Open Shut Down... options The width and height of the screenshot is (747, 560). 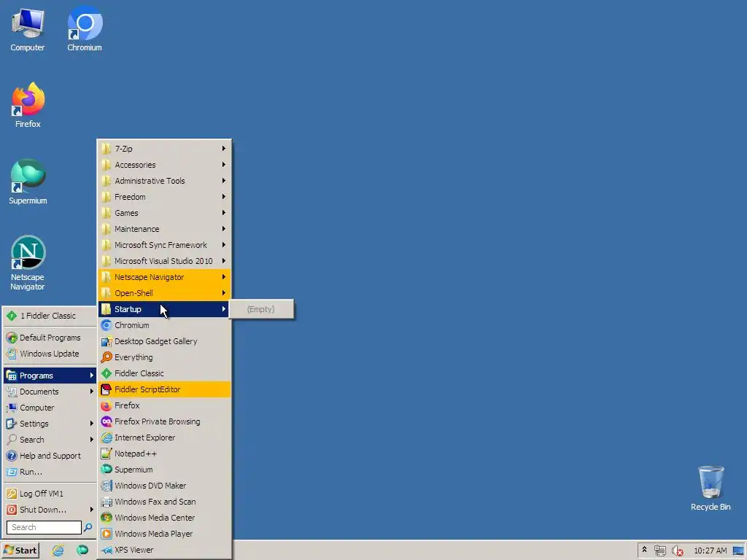(50, 510)
